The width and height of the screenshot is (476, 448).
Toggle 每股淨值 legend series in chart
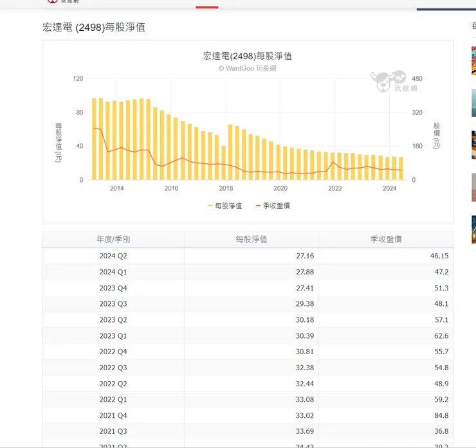225,206
